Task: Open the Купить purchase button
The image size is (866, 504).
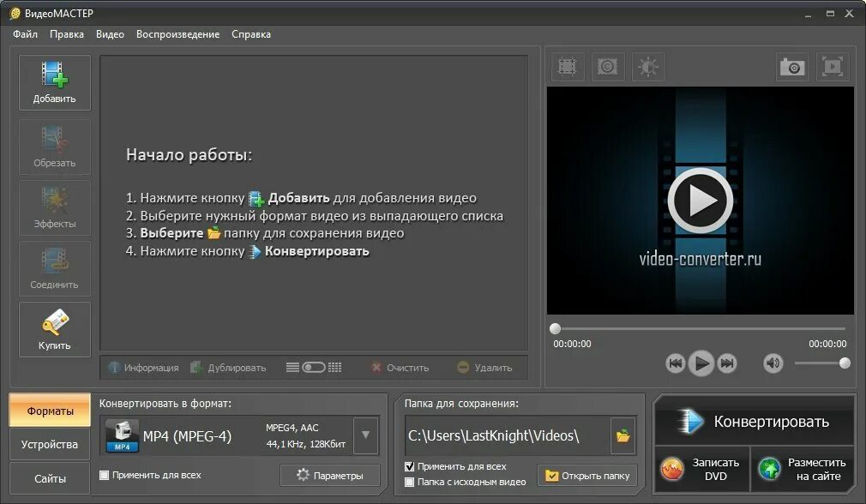Action: pos(55,329)
